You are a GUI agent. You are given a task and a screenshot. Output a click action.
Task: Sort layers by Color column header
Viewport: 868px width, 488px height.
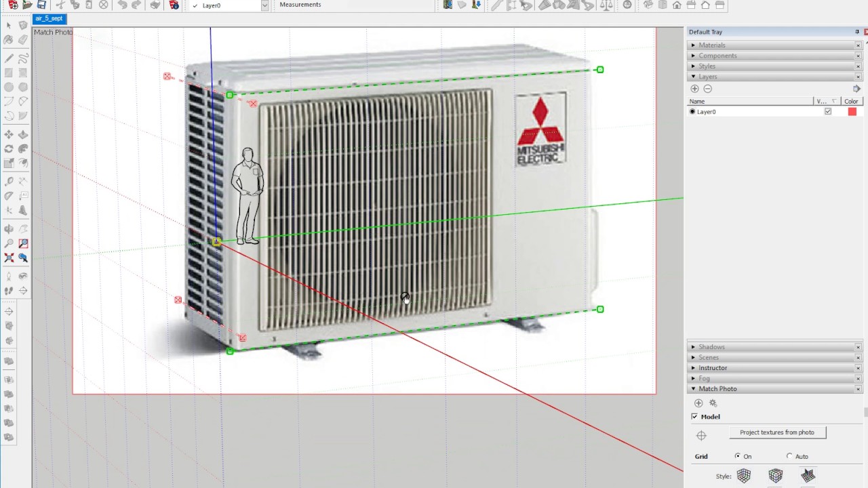[x=851, y=102]
